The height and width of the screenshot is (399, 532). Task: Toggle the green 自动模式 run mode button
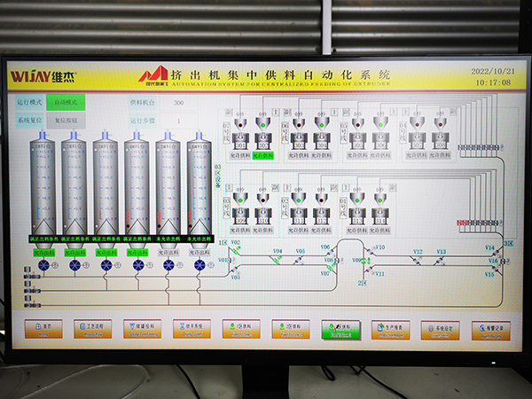[x=65, y=102]
